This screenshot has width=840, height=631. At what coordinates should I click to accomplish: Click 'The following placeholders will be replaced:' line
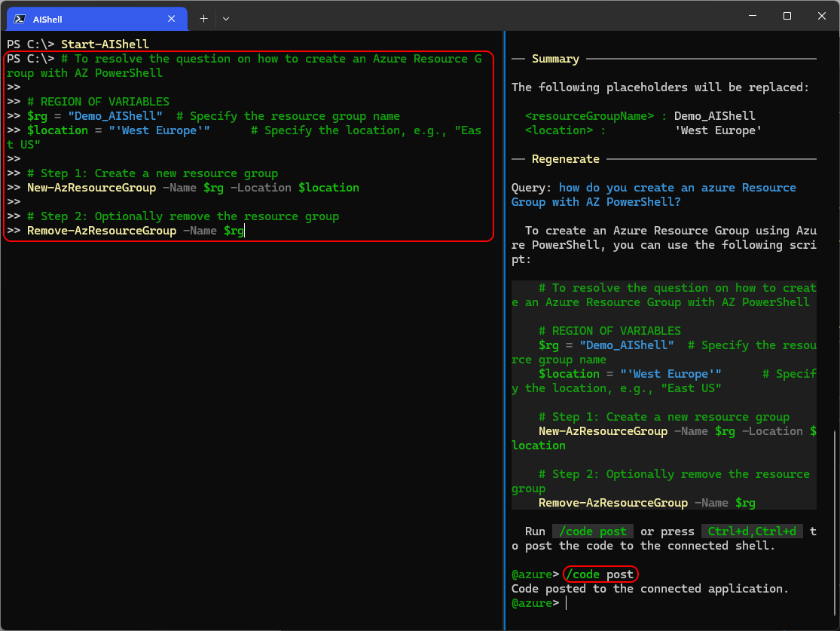pyautogui.click(x=660, y=87)
